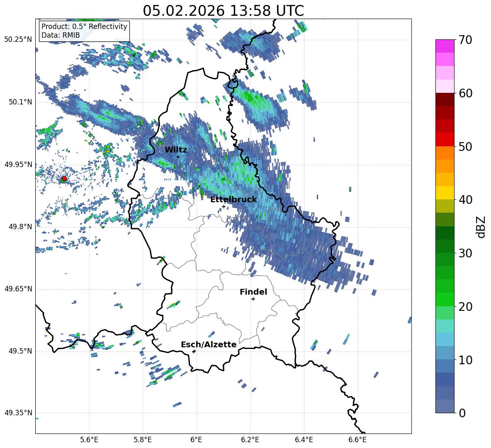Click the bright green band at 20 dBZ
The height and width of the screenshot is (448, 491).
pos(445,299)
